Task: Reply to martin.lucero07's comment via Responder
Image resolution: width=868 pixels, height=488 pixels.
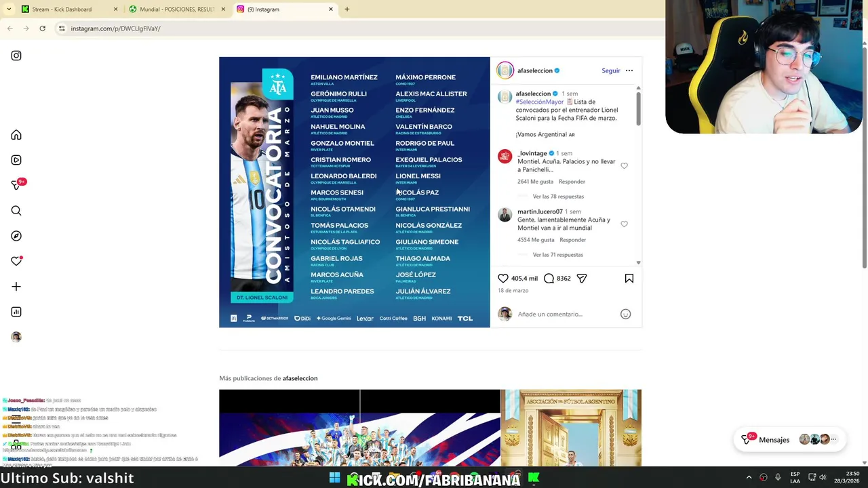Action: click(x=573, y=240)
